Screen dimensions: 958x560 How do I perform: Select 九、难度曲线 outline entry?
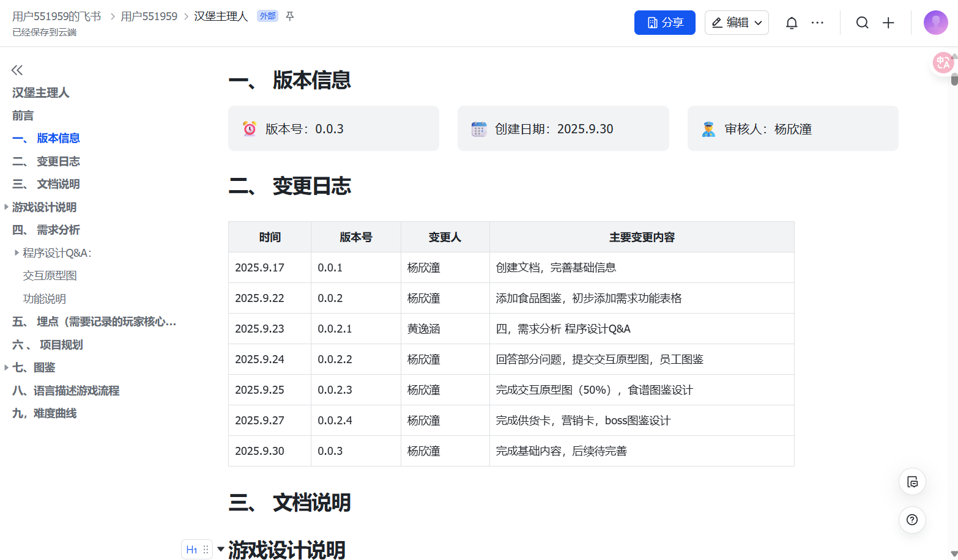pyautogui.click(x=45, y=413)
